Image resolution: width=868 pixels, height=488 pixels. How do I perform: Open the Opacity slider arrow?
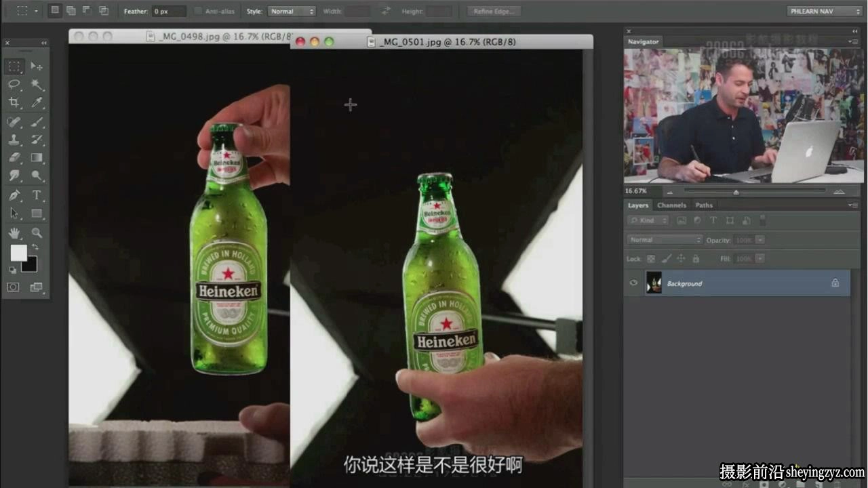(x=760, y=240)
